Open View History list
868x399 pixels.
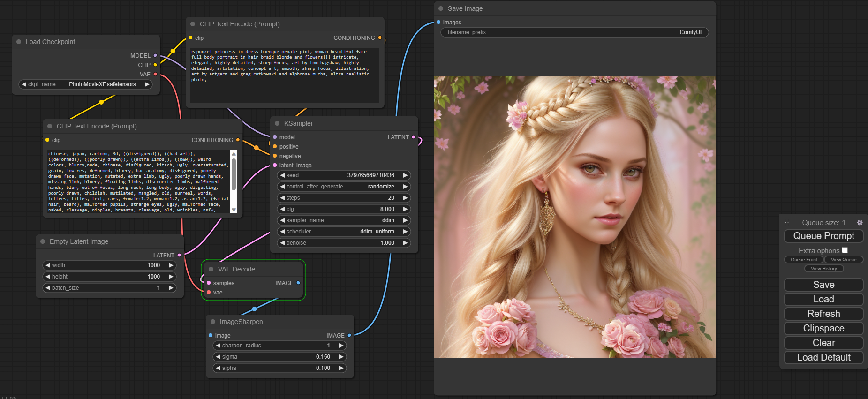point(823,269)
